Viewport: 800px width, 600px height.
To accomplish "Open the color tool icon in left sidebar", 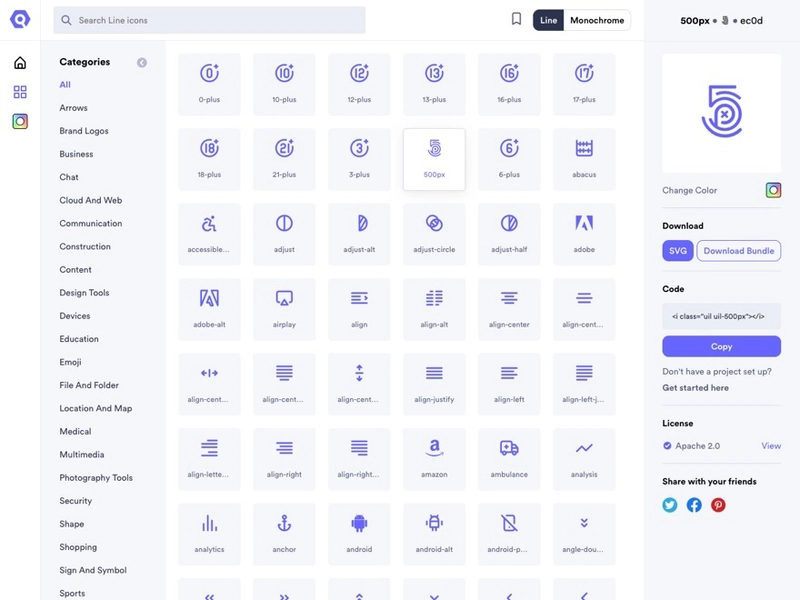I will tap(20, 121).
